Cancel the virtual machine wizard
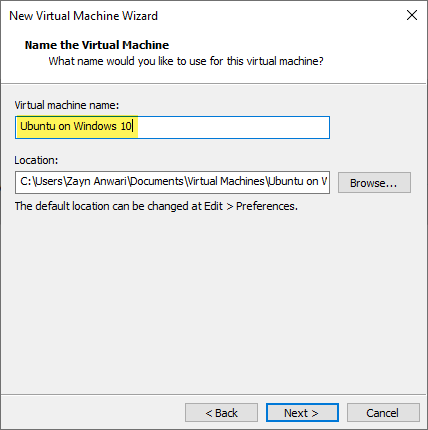 pos(383,413)
